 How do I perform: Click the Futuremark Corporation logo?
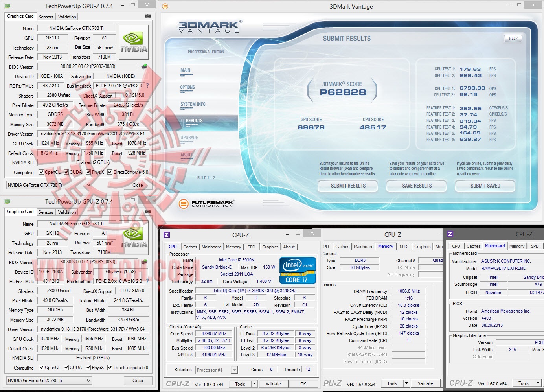pos(206,204)
